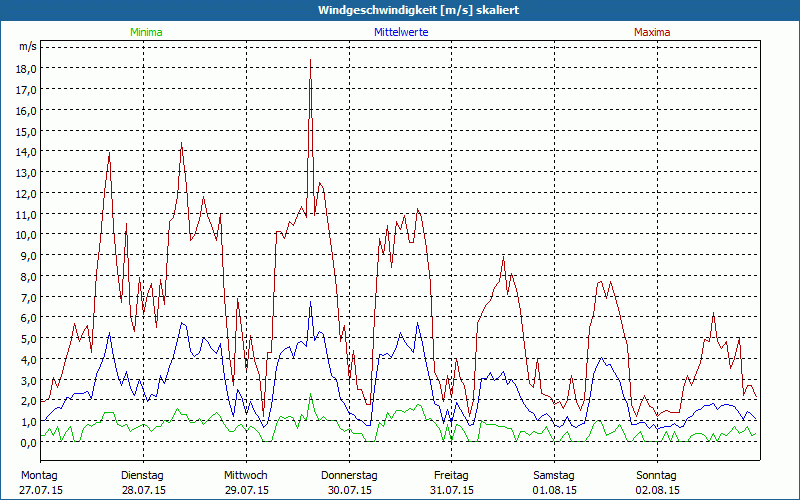Select the red 'Maxima' legend label

tap(652, 32)
